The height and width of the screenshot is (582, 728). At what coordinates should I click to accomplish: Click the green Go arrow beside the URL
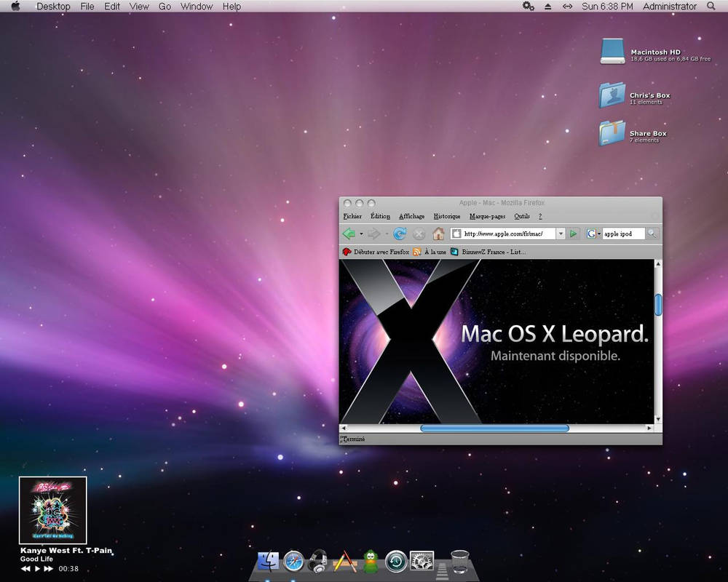[574, 234]
